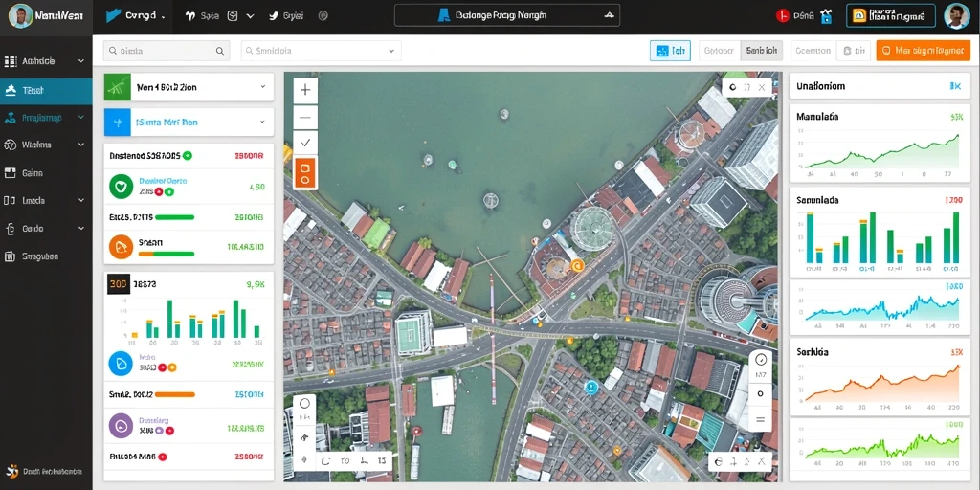Click the blue icon on second accordion card
Screen dimensions: 980x490
coord(118,122)
